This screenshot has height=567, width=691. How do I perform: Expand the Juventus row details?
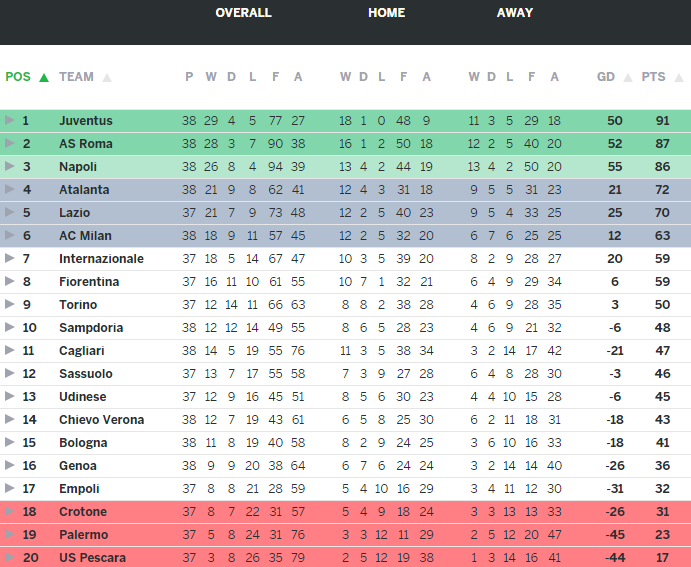coord(10,121)
